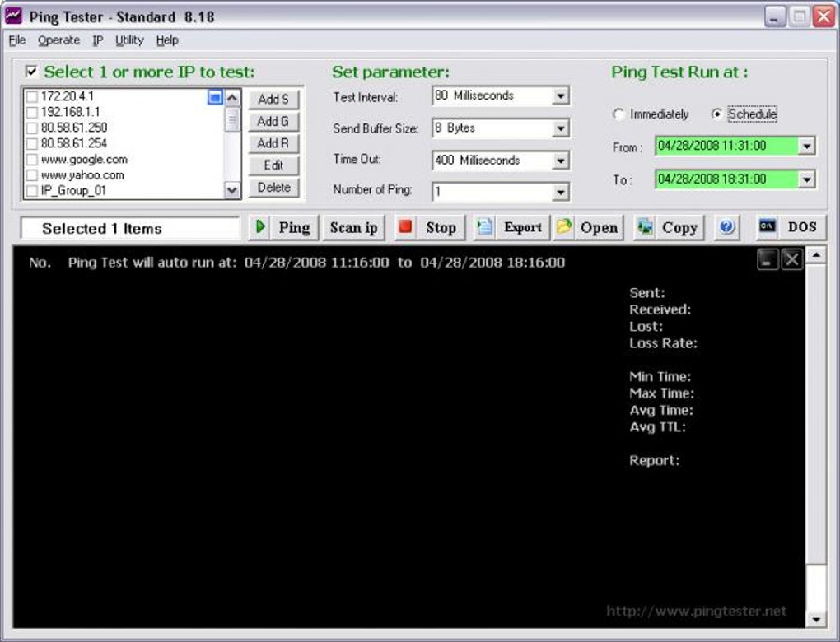Open the File menu
This screenshot has height=642, width=840.
17,40
